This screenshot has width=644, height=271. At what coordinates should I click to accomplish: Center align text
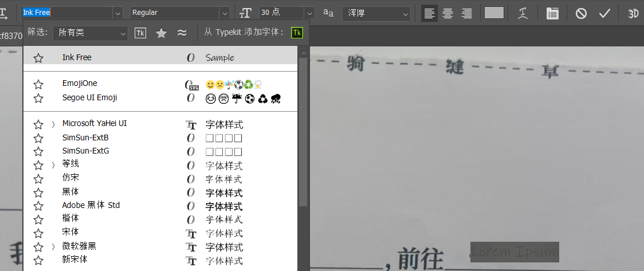tap(447, 13)
